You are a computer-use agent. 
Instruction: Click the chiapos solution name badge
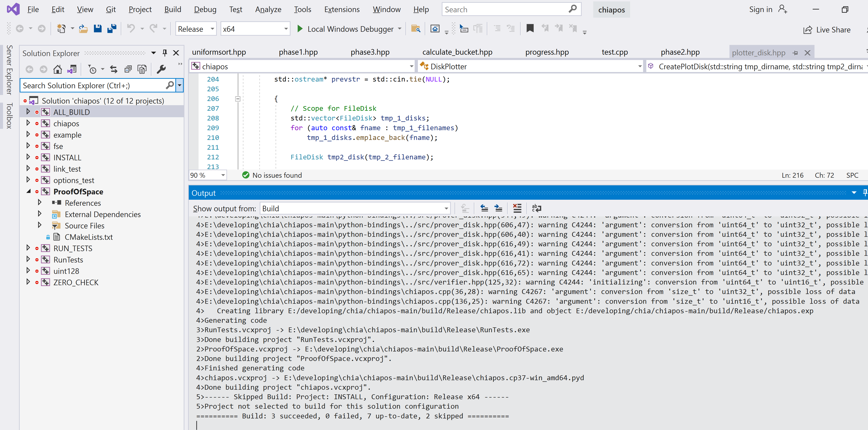tap(611, 10)
